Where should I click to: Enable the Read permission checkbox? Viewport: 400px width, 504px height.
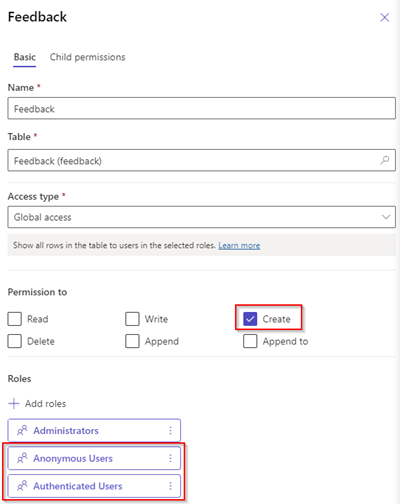point(15,319)
